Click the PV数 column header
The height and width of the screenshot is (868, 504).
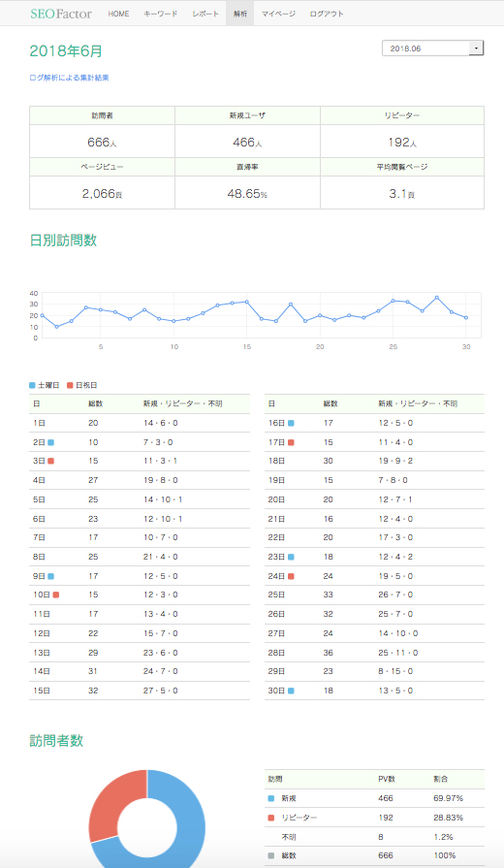pyautogui.click(x=387, y=779)
